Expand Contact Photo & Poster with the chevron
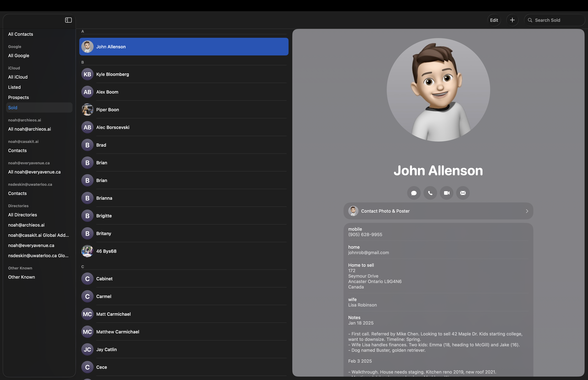The image size is (588, 380). click(527, 211)
